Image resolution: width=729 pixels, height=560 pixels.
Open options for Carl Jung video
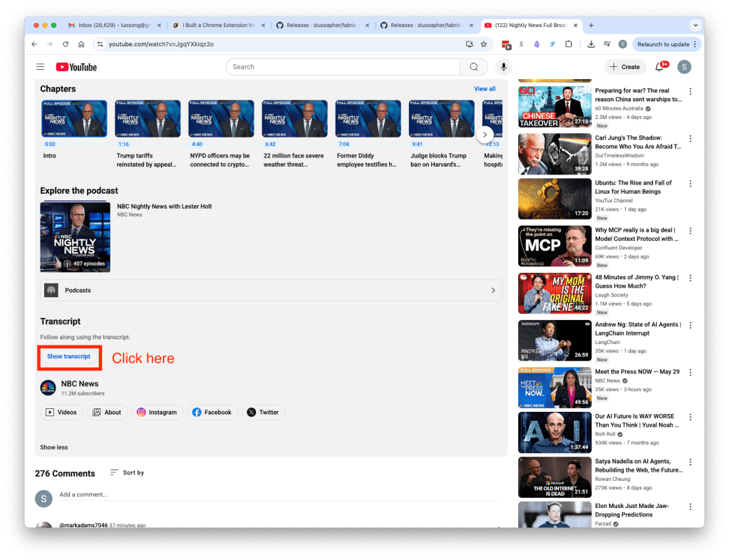690,138
